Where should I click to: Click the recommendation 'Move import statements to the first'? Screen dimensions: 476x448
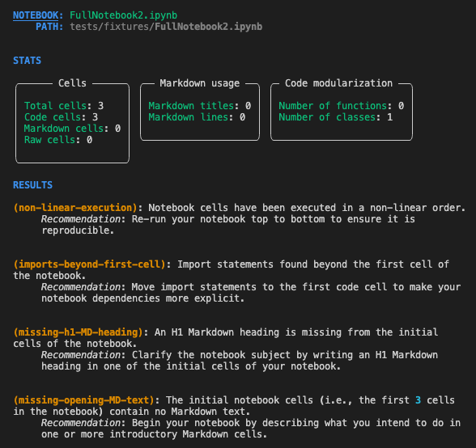click(x=231, y=287)
